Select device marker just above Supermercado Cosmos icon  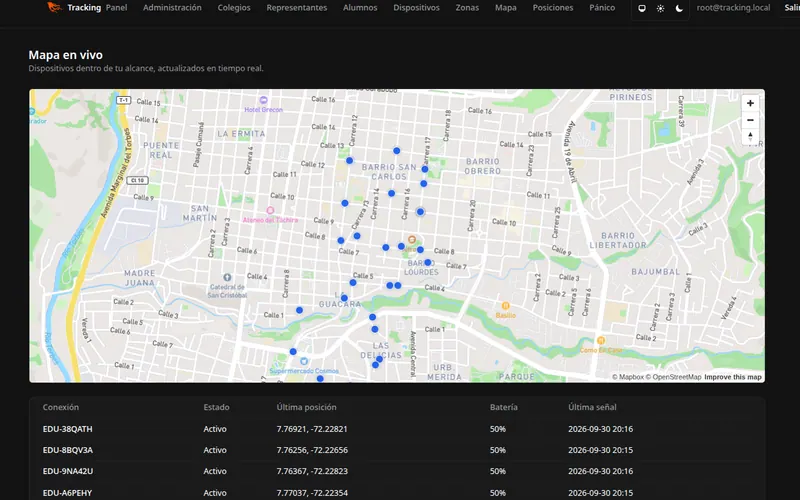(x=293, y=352)
